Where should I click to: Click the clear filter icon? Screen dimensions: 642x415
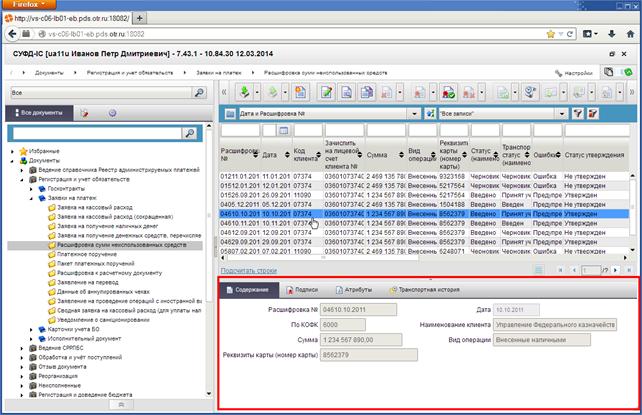tap(592, 113)
